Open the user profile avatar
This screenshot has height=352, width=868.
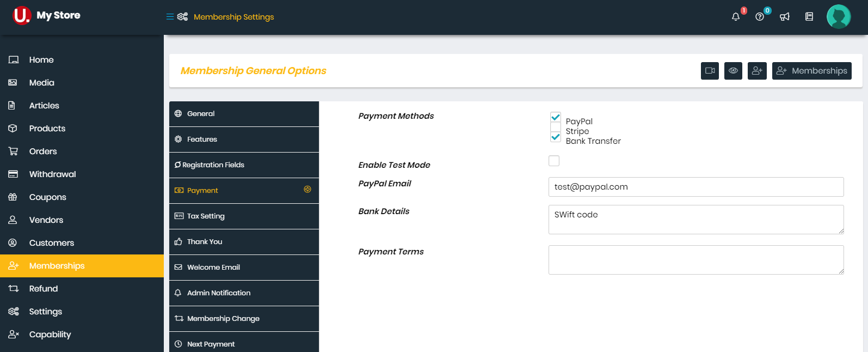pyautogui.click(x=839, y=16)
